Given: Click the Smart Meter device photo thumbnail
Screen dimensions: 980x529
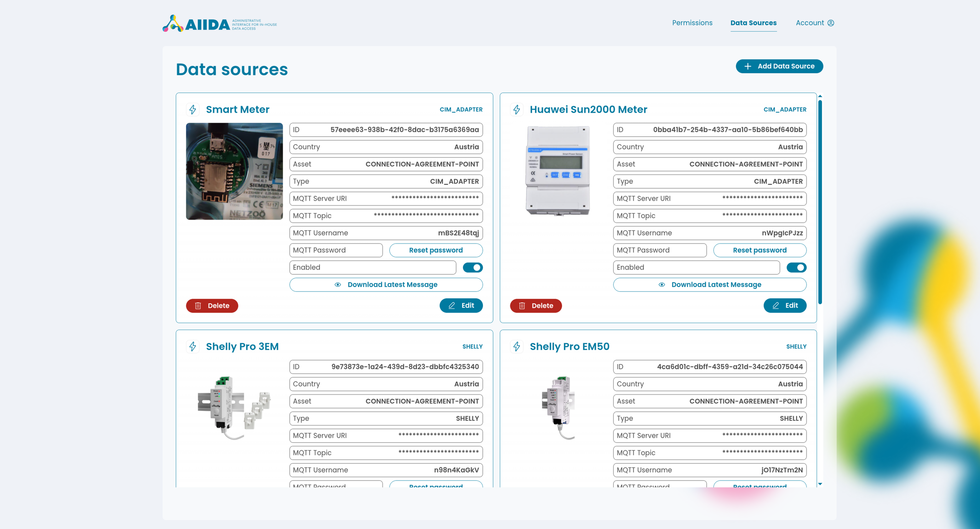Looking at the screenshot, I should pos(234,171).
